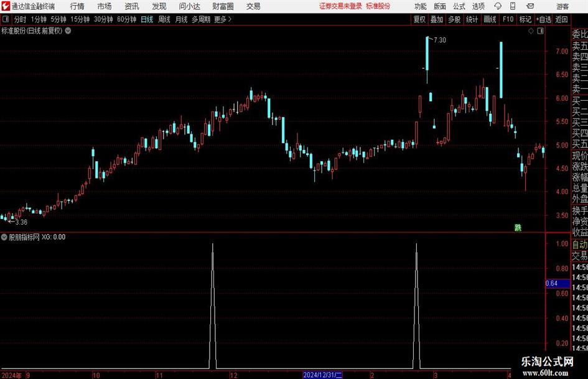Open the 交易 menu
Screen dimensions: 588x379
coord(253,6)
